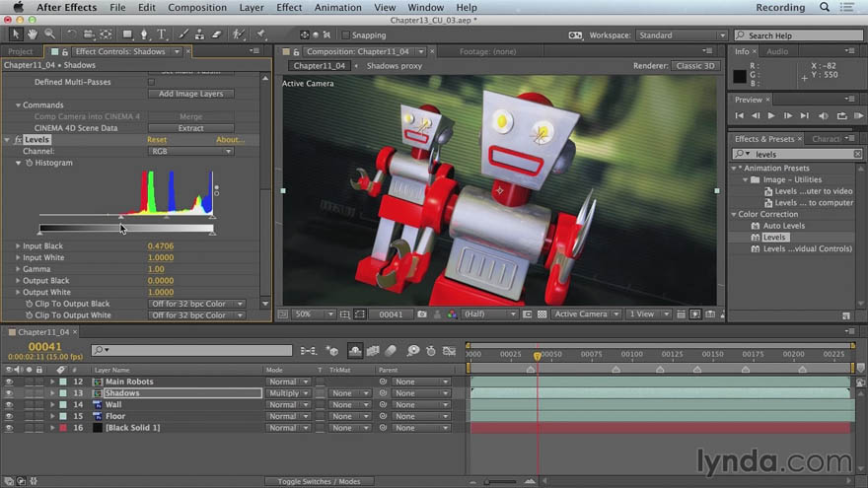This screenshot has width=868, height=488.
Task: Click Auto-keyframe stopwatch in timeline
Action: [431, 351]
